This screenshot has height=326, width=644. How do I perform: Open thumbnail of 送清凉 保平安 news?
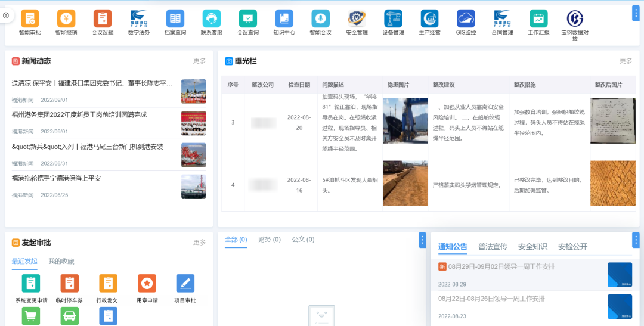tap(193, 91)
